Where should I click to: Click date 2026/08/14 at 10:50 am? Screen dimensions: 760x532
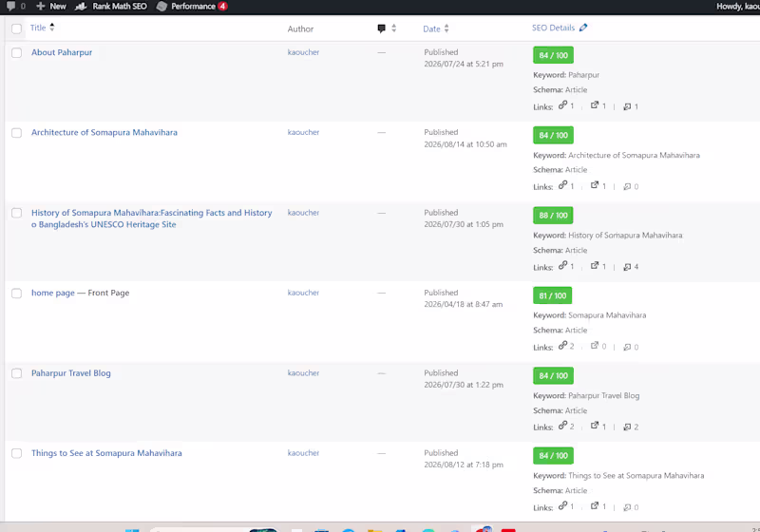465,143
